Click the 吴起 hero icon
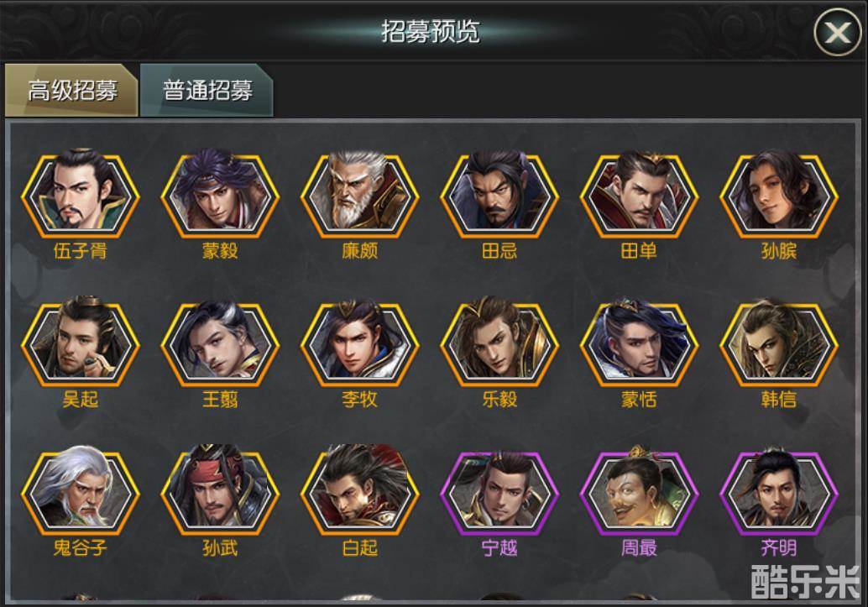The width and height of the screenshot is (868, 607). pos(81,342)
